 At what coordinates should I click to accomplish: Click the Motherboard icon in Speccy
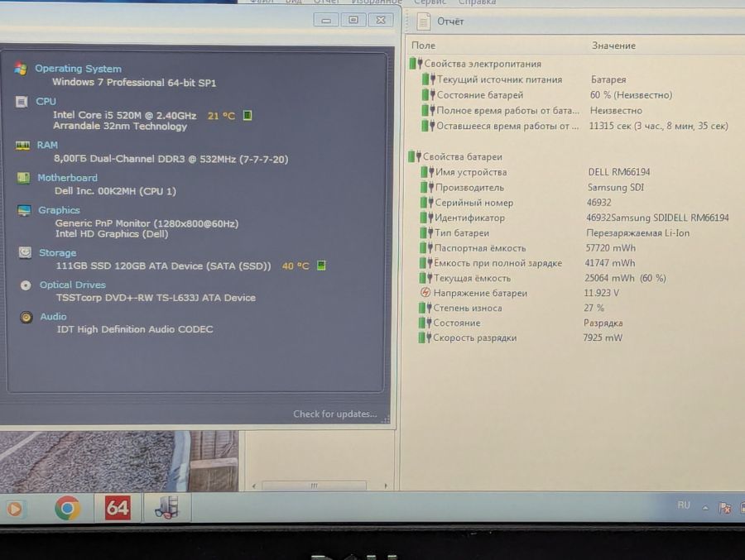(x=23, y=178)
